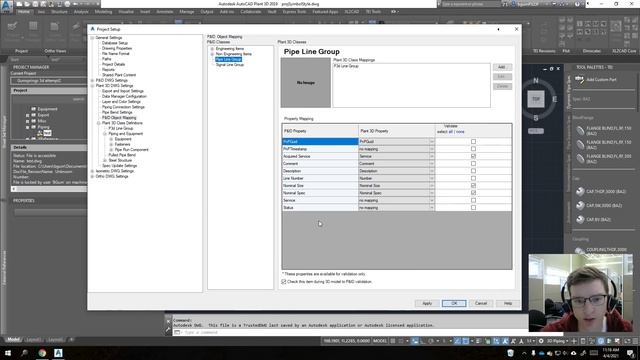Click the OK button
The width and height of the screenshot is (640, 360).
coord(454,303)
